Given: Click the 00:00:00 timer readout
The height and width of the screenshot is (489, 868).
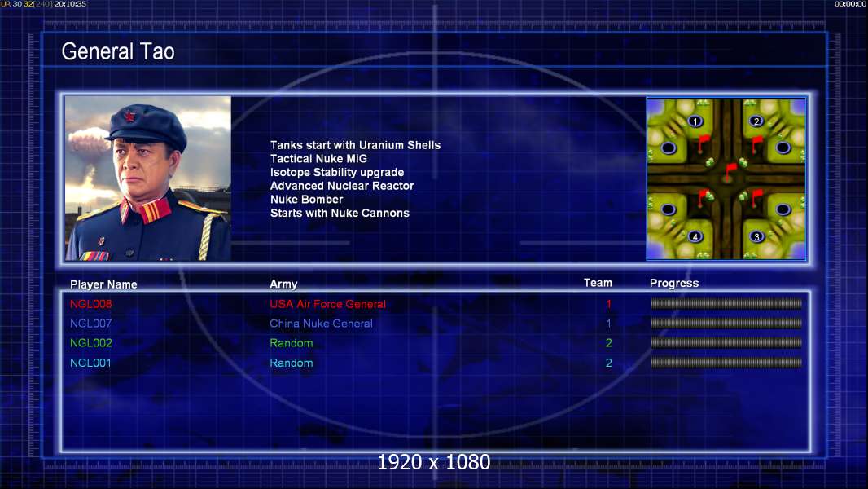Looking at the screenshot, I should tap(850, 4).
